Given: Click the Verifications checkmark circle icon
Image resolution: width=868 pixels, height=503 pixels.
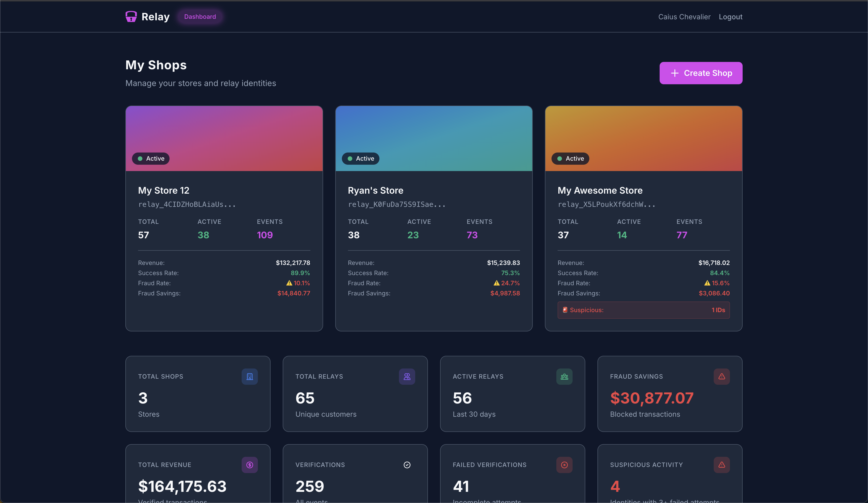Looking at the screenshot, I should click(x=407, y=465).
